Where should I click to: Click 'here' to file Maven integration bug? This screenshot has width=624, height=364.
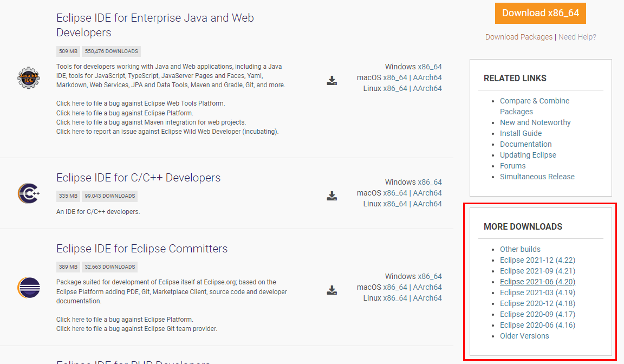point(78,122)
